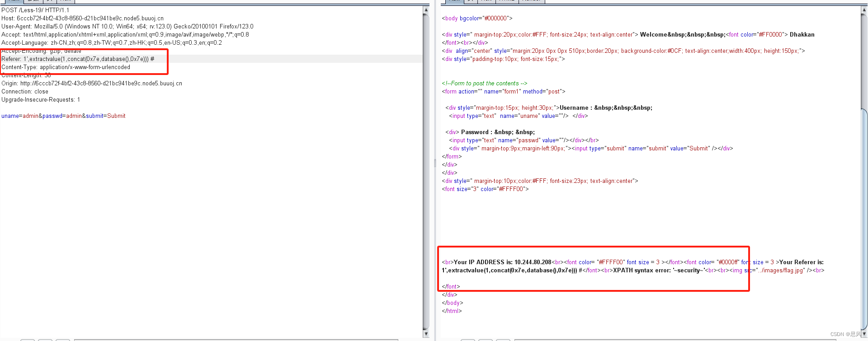Click the passwd parameter in the POST body
Viewport: 868px width, 341px height.
pos(62,116)
